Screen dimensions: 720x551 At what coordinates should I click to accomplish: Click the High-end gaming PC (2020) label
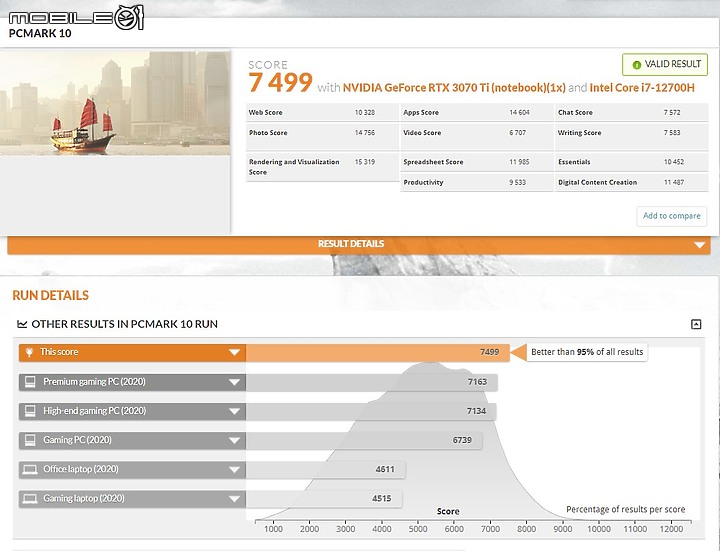point(95,411)
